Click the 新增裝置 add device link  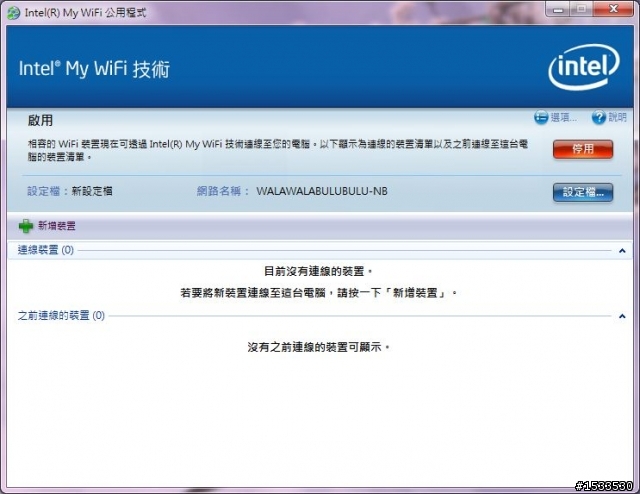tap(57, 226)
